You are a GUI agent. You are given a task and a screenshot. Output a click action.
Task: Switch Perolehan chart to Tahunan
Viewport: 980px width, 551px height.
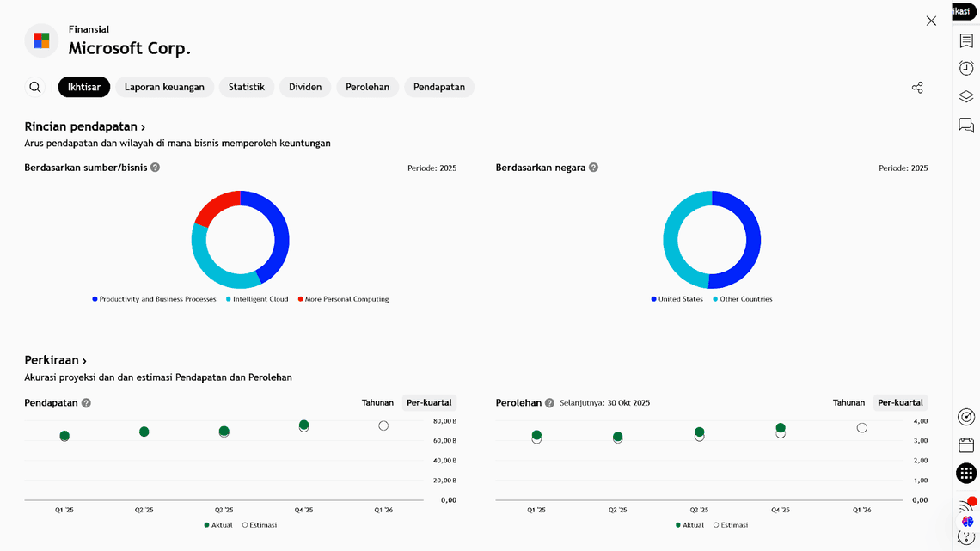coord(848,402)
